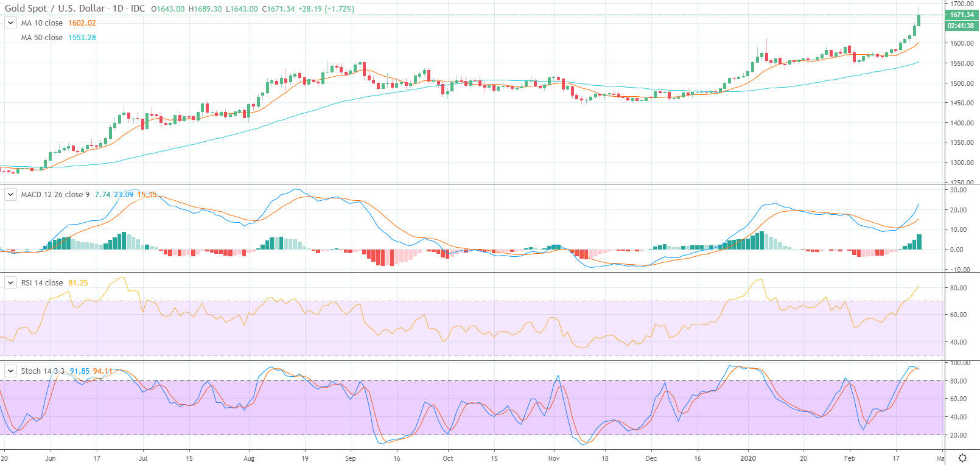This screenshot has width=980, height=465.
Task: Select the RSI 14 close label
Action: (42, 283)
